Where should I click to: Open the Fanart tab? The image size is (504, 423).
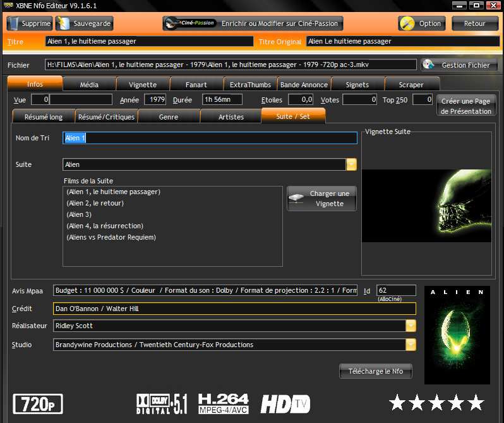point(196,85)
